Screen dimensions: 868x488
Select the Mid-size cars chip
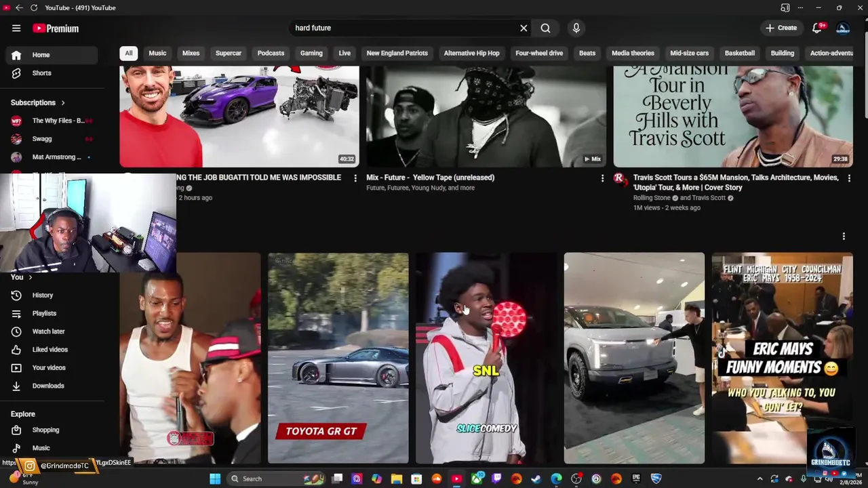(689, 53)
